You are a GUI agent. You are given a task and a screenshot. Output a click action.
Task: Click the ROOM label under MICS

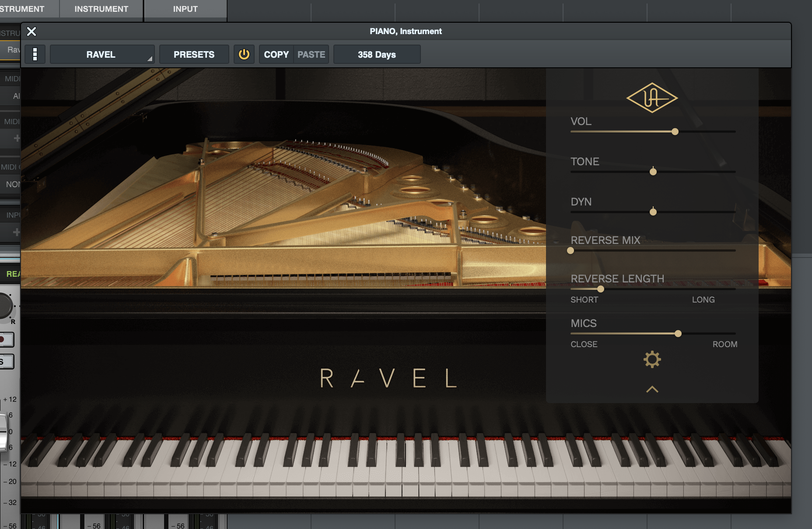(725, 344)
